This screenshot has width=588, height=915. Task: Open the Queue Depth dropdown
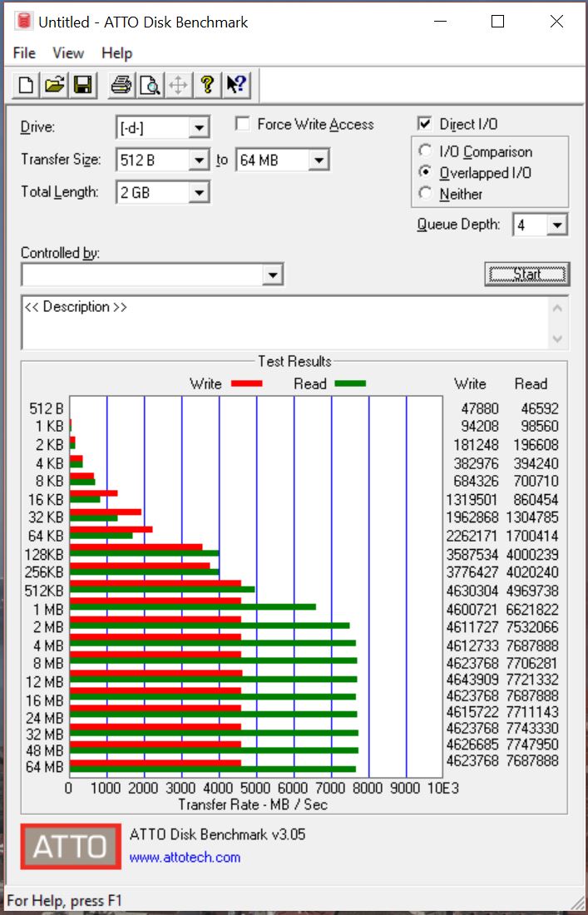point(557,225)
